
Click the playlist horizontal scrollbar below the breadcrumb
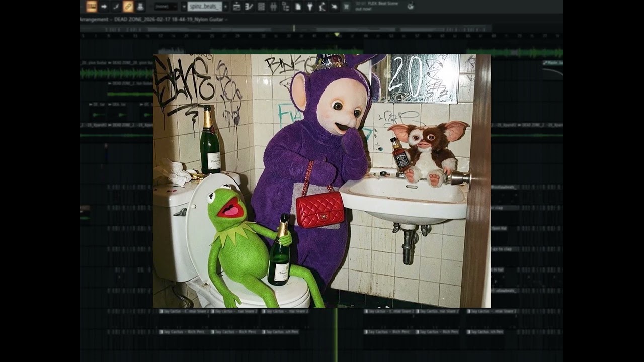[286, 29]
